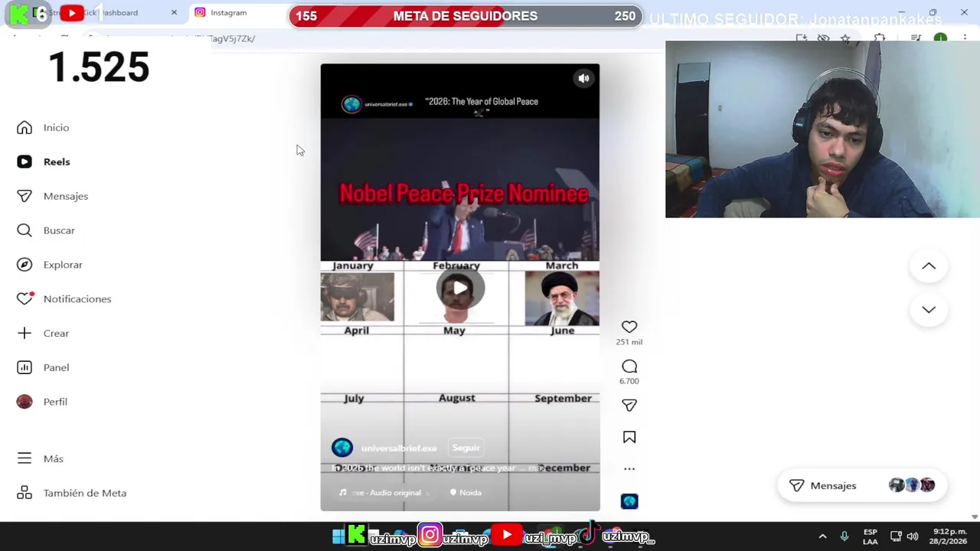Share the reel with paper-plane icon

click(629, 406)
